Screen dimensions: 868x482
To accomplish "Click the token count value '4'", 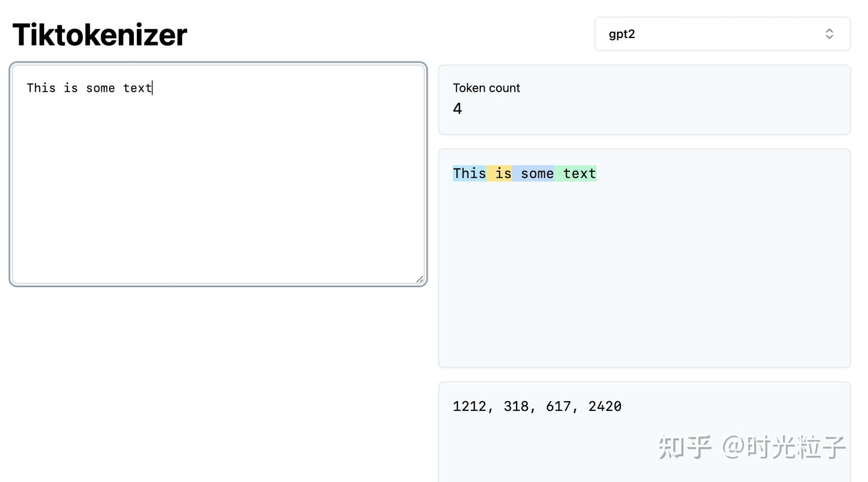I will 457,108.
